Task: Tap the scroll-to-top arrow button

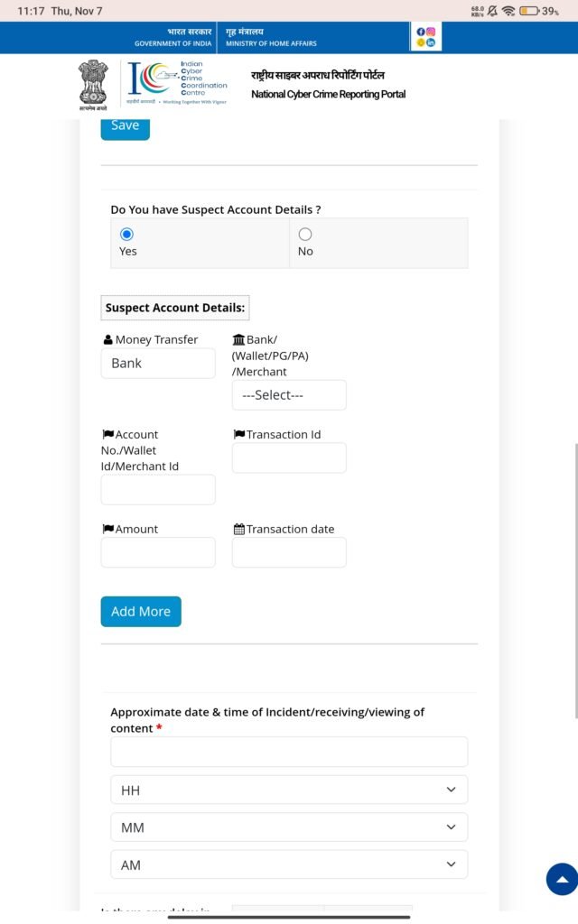Action: [563, 879]
